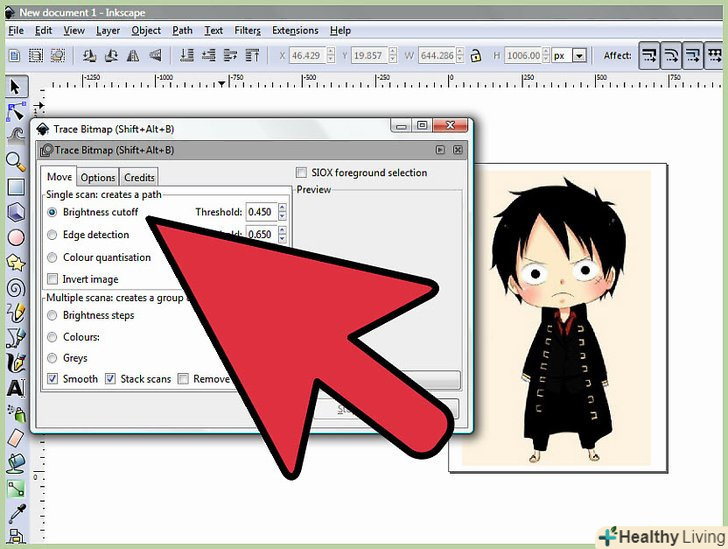The image size is (728, 549).
Task: Open the px units dropdown
Action: coord(579,56)
